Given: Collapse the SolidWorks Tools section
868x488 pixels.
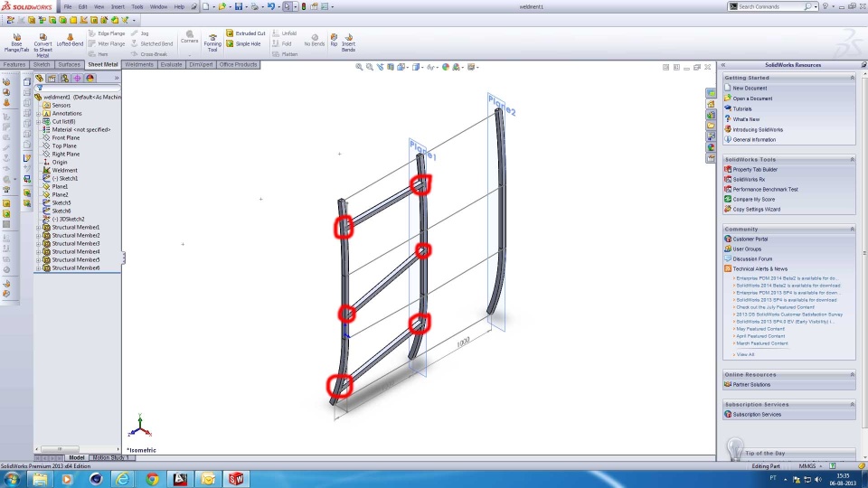Looking at the screenshot, I should pyautogui.click(x=852, y=159).
